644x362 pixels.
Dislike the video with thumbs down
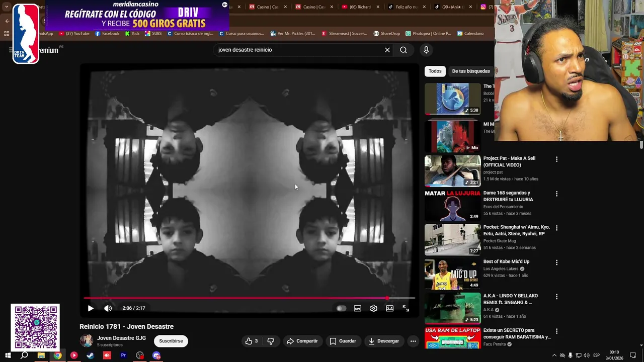[271, 341]
